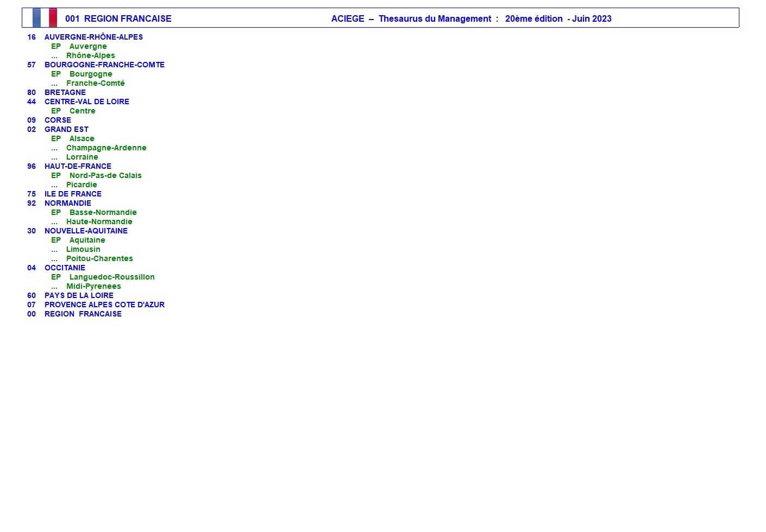Select the REGION FRANCAISE top term
The height and width of the screenshot is (532, 766).
click(83, 314)
